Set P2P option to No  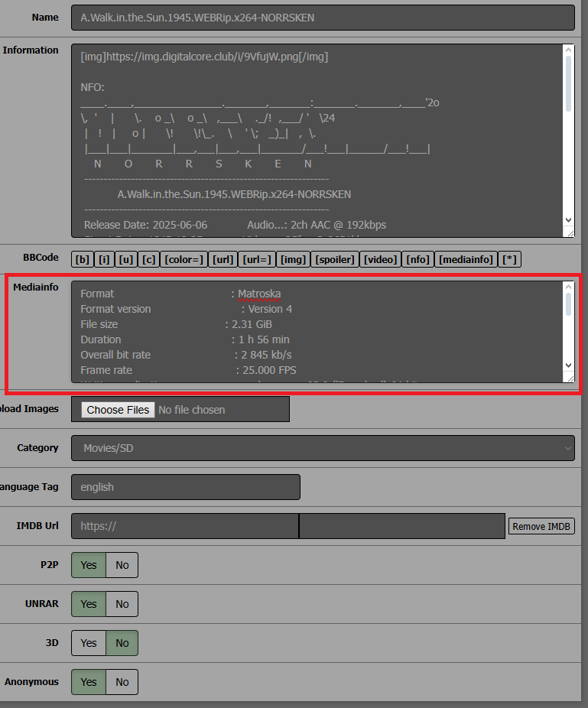click(122, 565)
